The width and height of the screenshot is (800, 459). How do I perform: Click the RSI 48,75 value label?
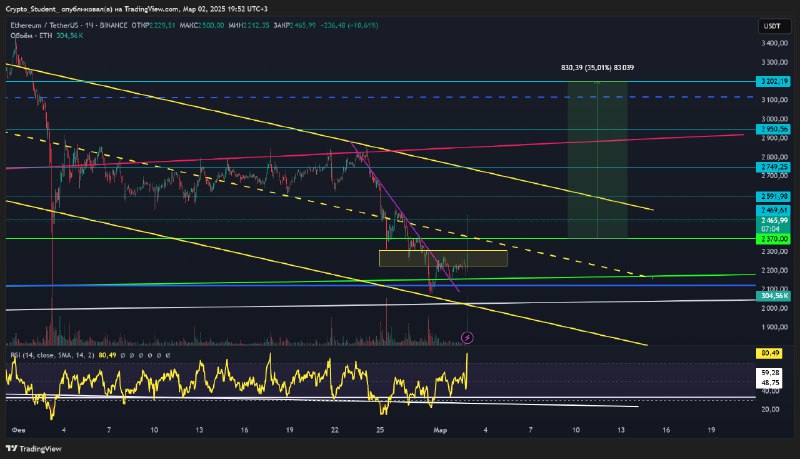770,382
